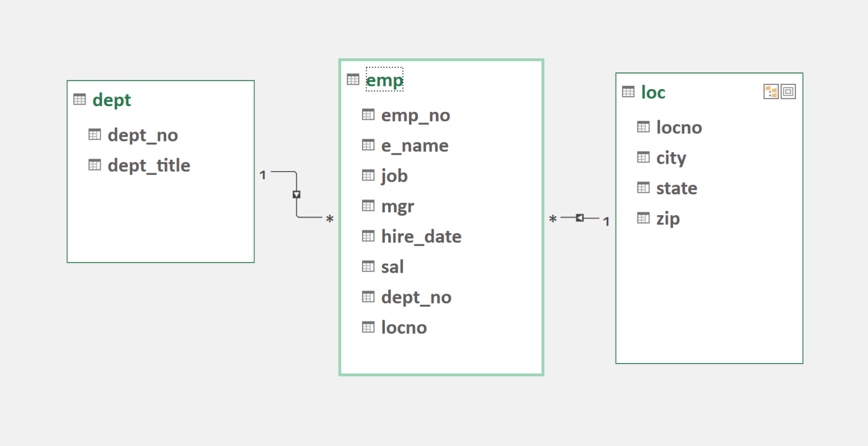Click the column icon next to dept_no in dept
The width and height of the screenshot is (868, 446).
(95, 134)
